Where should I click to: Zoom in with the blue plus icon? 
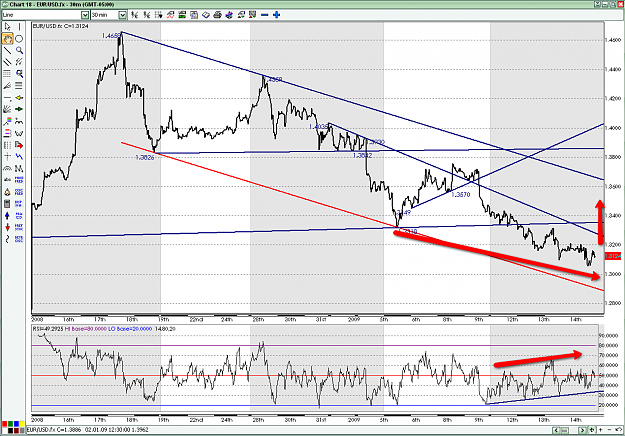coord(277,15)
